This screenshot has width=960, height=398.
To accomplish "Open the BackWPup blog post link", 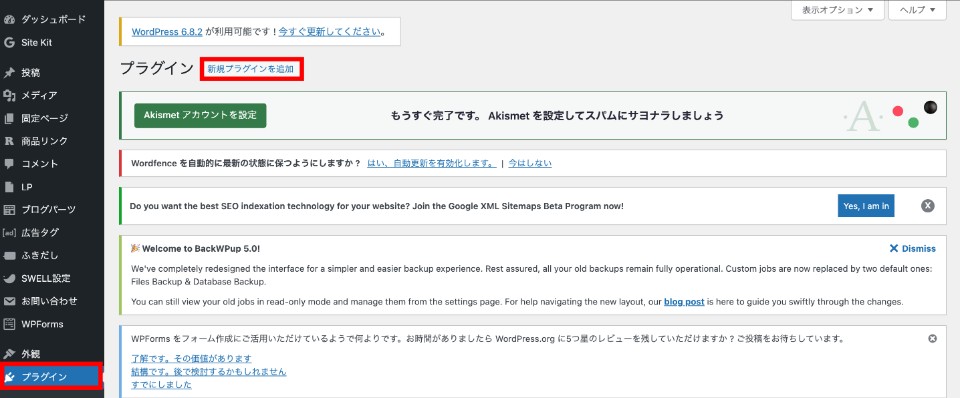I will point(684,302).
